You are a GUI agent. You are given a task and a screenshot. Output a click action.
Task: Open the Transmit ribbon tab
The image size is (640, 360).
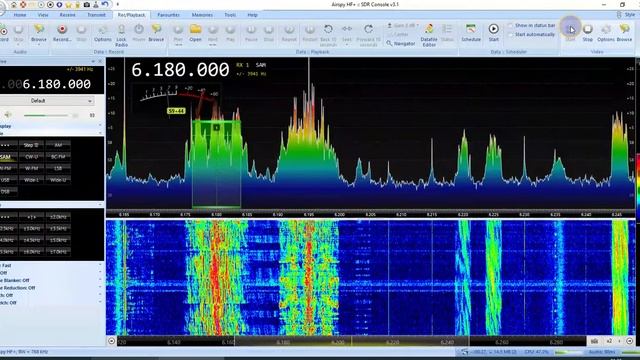pyautogui.click(x=96, y=15)
